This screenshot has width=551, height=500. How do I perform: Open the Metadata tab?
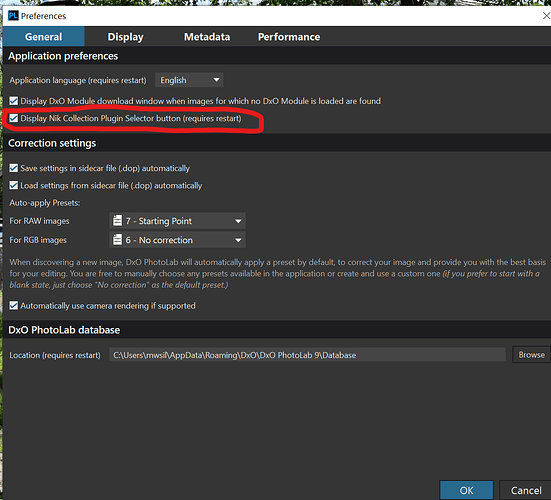tap(207, 37)
